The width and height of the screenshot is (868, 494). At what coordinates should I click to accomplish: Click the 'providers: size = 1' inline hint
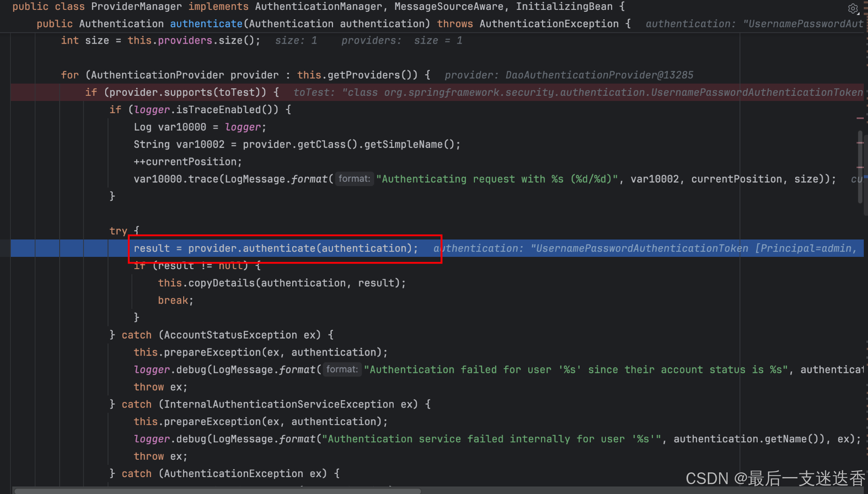click(402, 40)
